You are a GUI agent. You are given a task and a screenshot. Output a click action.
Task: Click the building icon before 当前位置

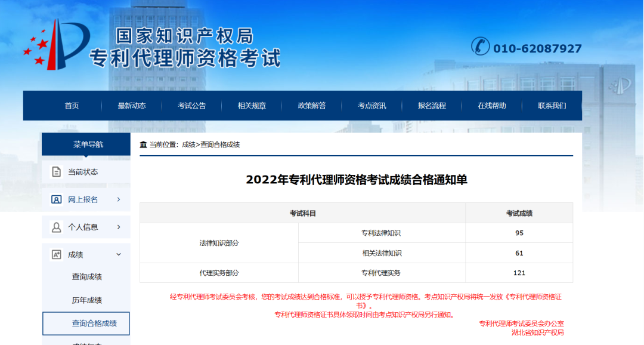click(x=143, y=144)
